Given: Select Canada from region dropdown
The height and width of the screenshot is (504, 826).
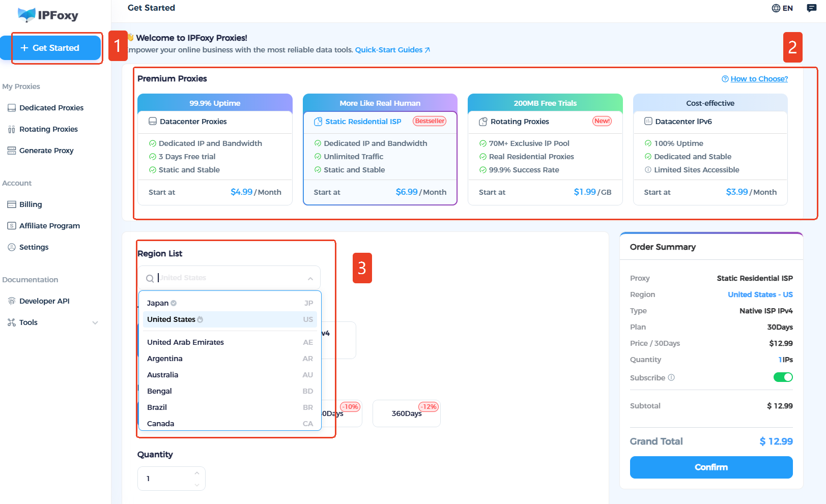Looking at the screenshot, I should 230,424.
